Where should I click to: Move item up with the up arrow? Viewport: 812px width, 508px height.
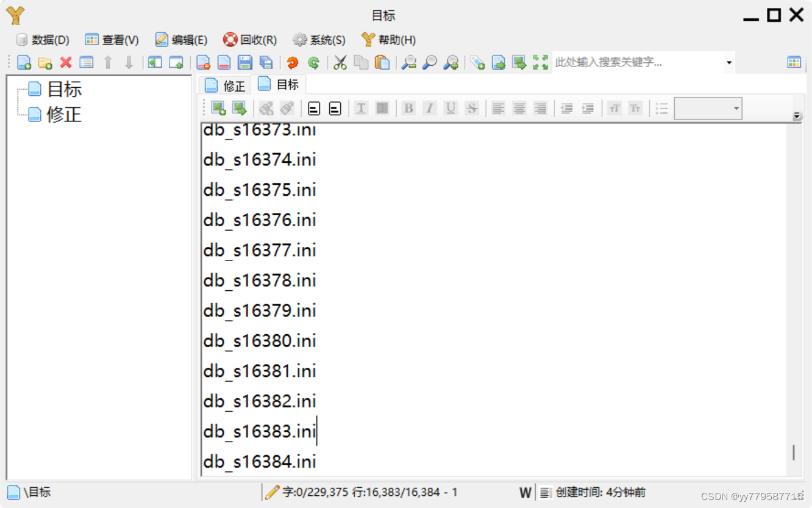[x=108, y=62]
